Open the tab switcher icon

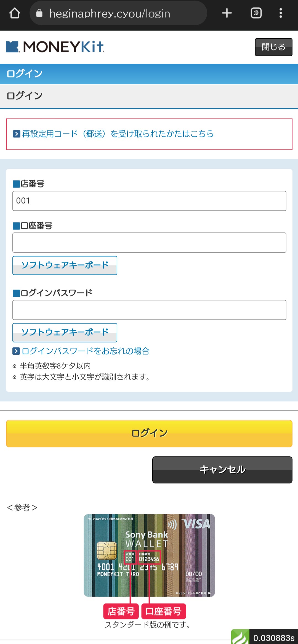[x=256, y=13]
